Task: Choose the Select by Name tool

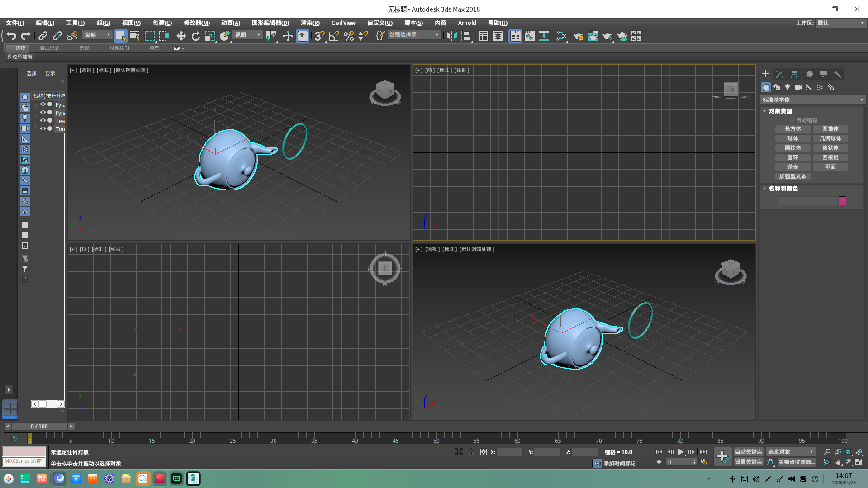Action: (135, 36)
